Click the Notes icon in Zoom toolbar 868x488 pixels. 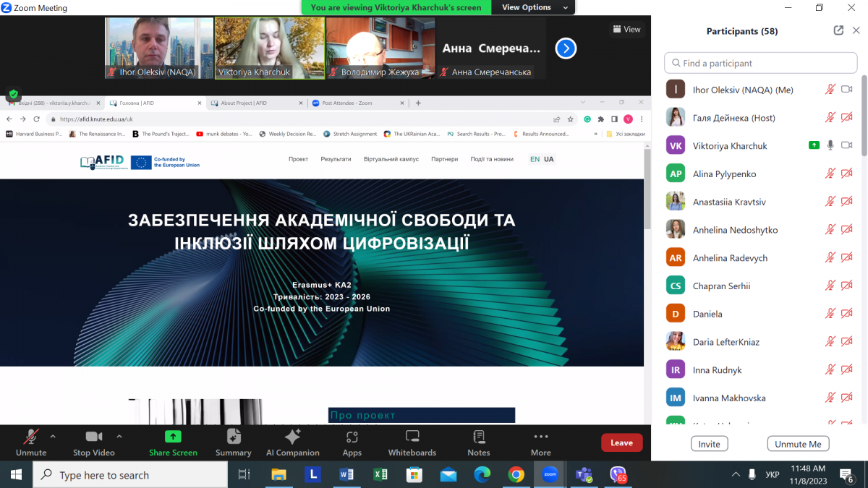pos(478,441)
